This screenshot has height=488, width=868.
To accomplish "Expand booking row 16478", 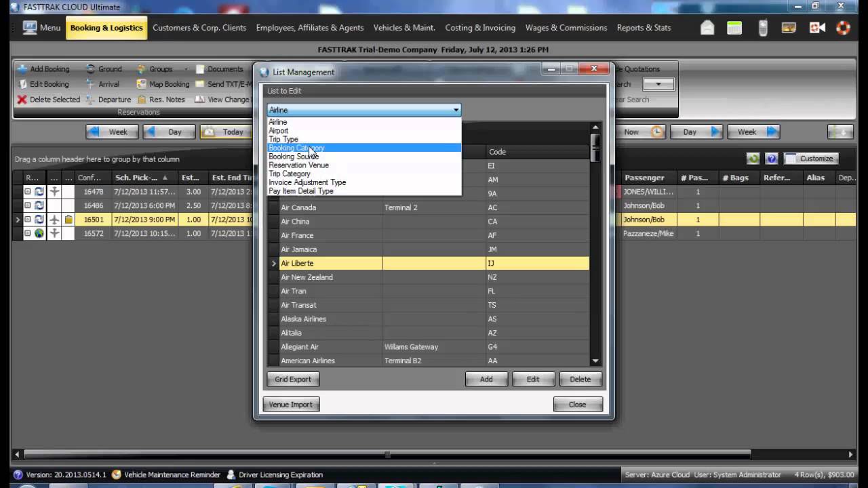I will 28,192.
